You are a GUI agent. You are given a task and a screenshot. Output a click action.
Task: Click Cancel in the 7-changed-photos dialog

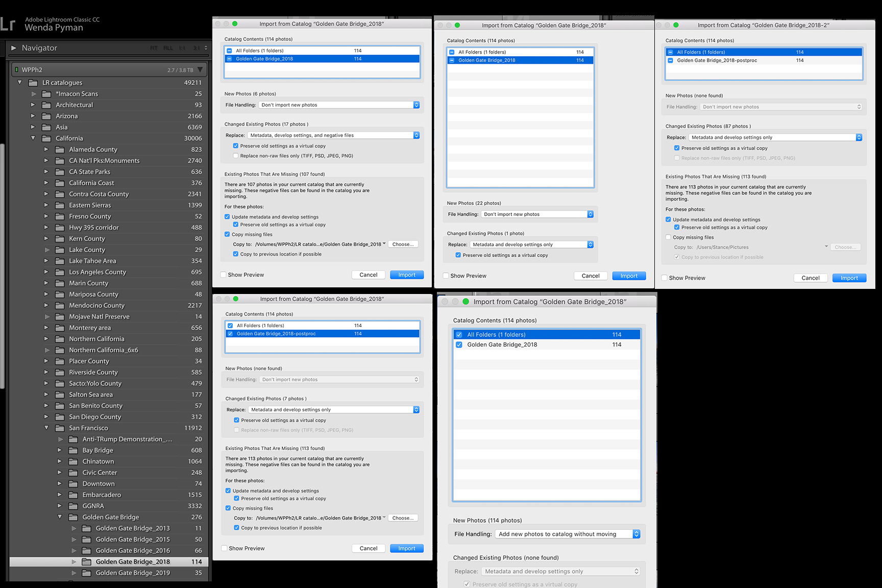(x=369, y=548)
